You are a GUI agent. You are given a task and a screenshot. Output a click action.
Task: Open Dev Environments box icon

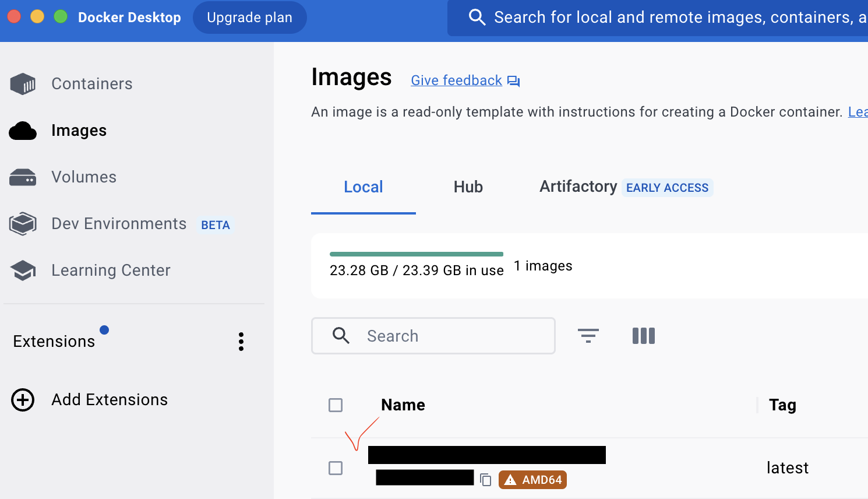(23, 224)
